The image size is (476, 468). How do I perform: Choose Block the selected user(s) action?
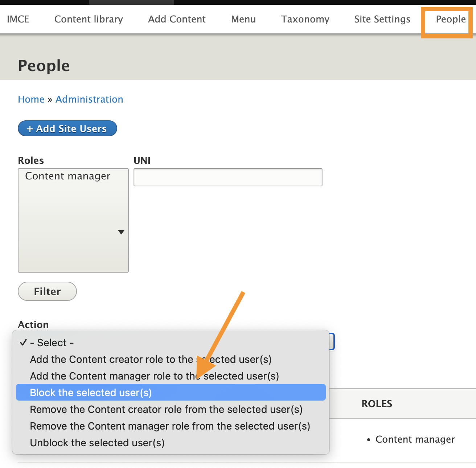[x=91, y=392]
